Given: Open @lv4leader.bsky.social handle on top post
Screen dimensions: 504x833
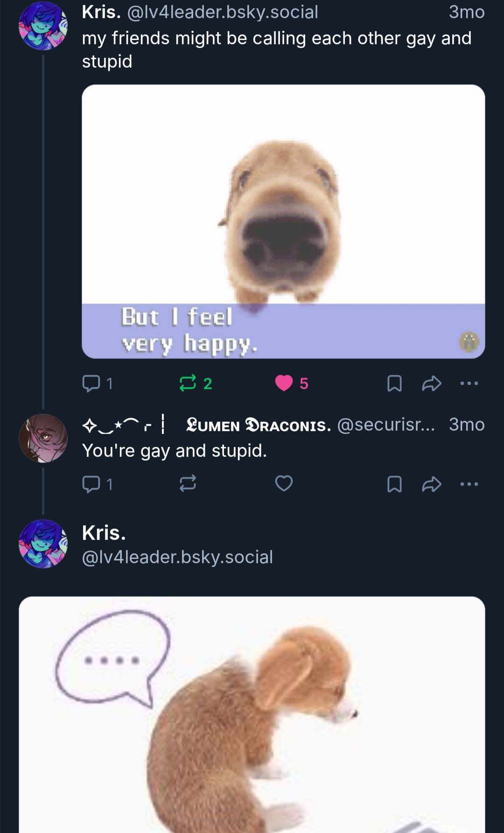Looking at the screenshot, I should pos(222,13).
